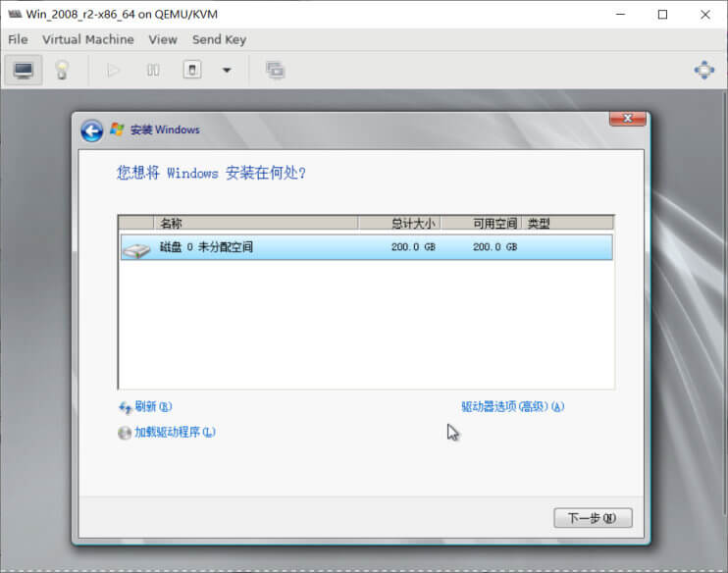Click the 刷新 (R) refresh link
Viewport: 728px width, 573px height.
tap(153, 407)
